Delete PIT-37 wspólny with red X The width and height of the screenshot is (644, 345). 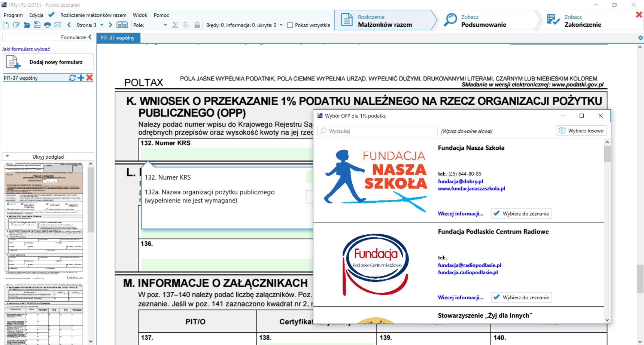tap(89, 77)
